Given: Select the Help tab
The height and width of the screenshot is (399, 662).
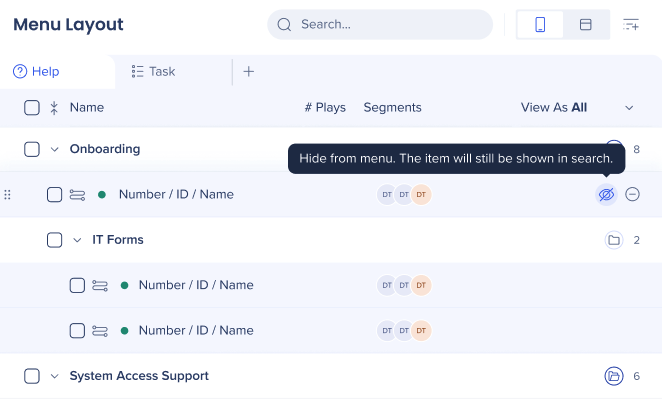Looking at the screenshot, I should click(36, 71).
